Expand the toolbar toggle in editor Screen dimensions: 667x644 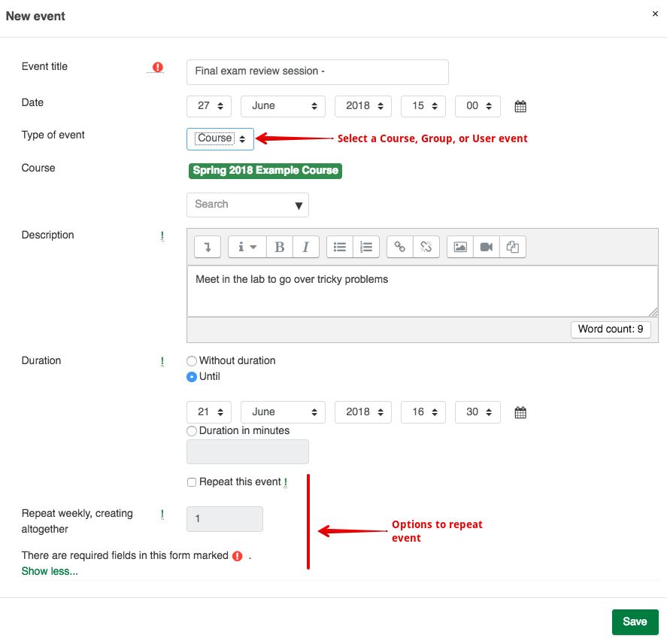[208, 247]
